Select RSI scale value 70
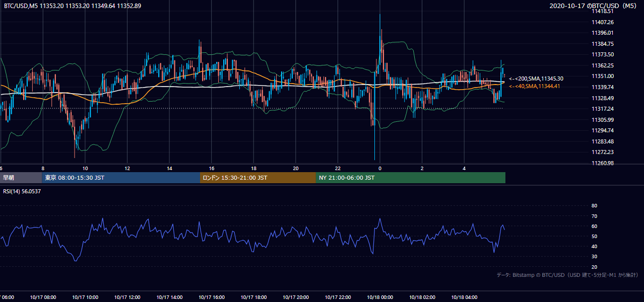 (x=594, y=216)
